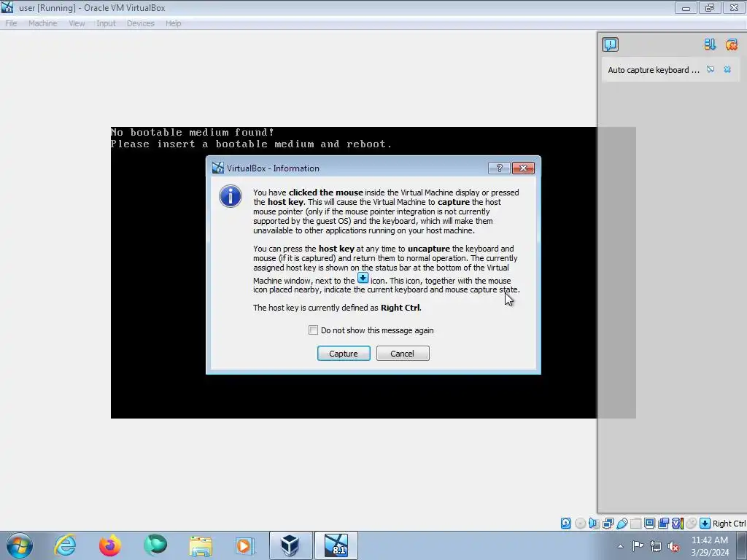747x560 pixels.
Task: Click the muted volume tray icon
Action: pyautogui.click(x=673, y=546)
